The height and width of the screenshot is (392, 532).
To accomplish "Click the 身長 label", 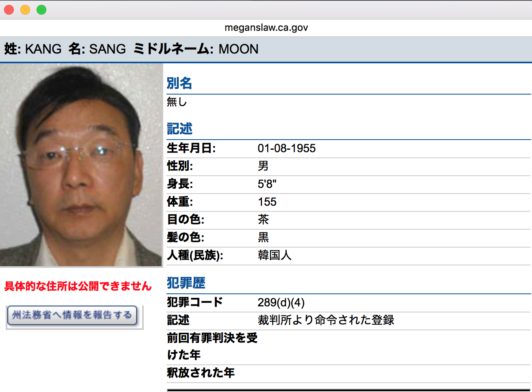I will (x=180, y=184).
